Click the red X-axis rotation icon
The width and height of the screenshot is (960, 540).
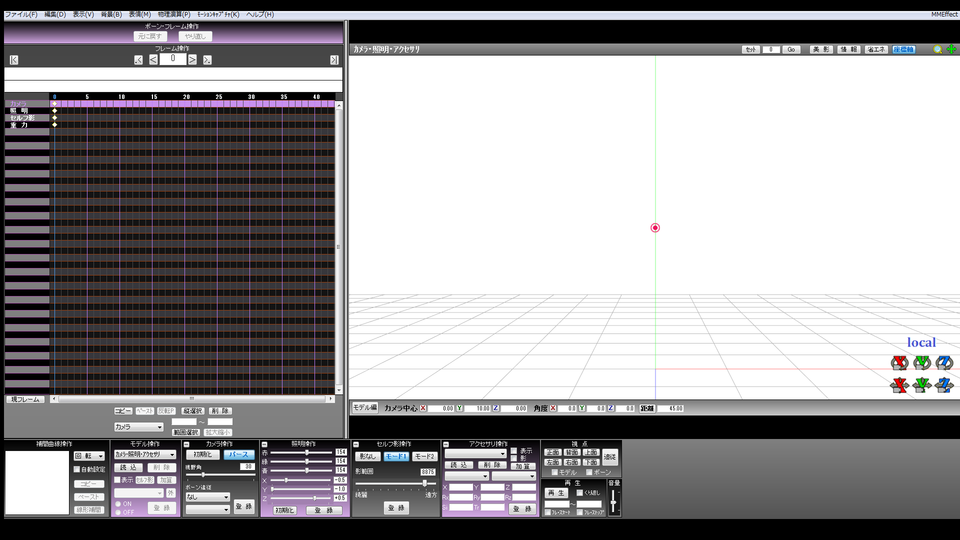[x=899, y=363]
